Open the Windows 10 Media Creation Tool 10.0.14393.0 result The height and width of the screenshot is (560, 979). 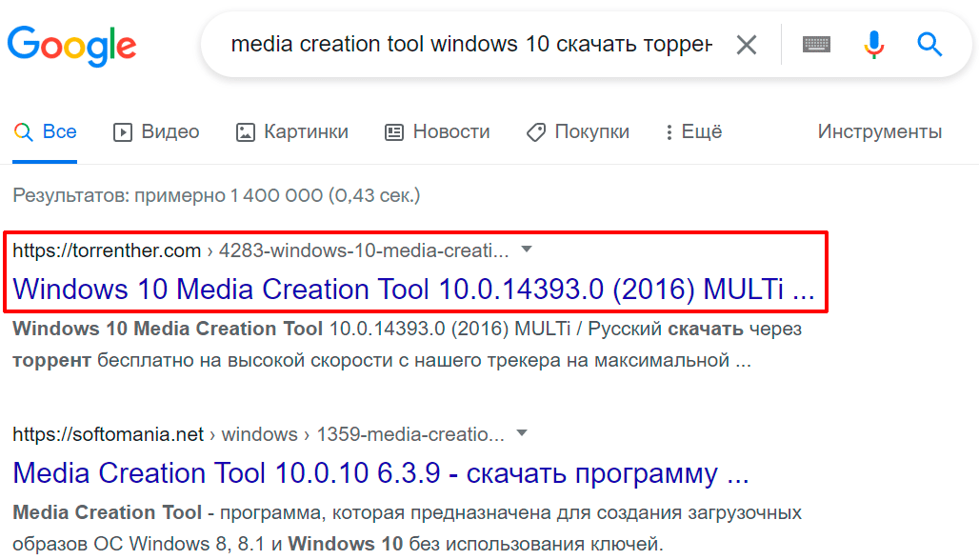[x=413, y=290]
